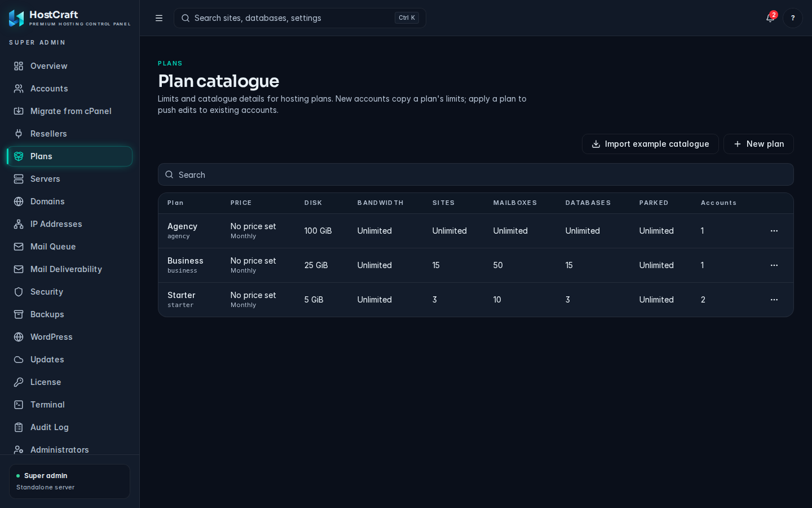The image size is (812, 508).
Task: Click the DISK column header
Action: [313, 203]
